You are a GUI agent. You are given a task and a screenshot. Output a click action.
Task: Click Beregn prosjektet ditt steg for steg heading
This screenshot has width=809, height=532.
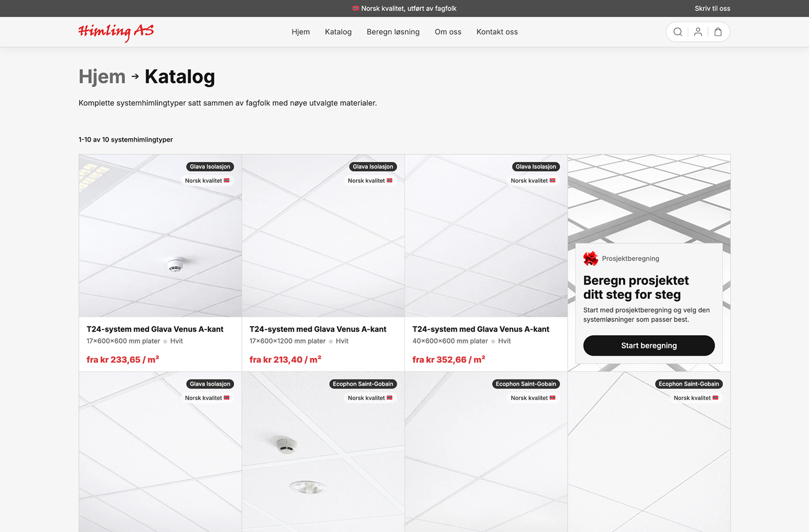click(x=636, y=287)
